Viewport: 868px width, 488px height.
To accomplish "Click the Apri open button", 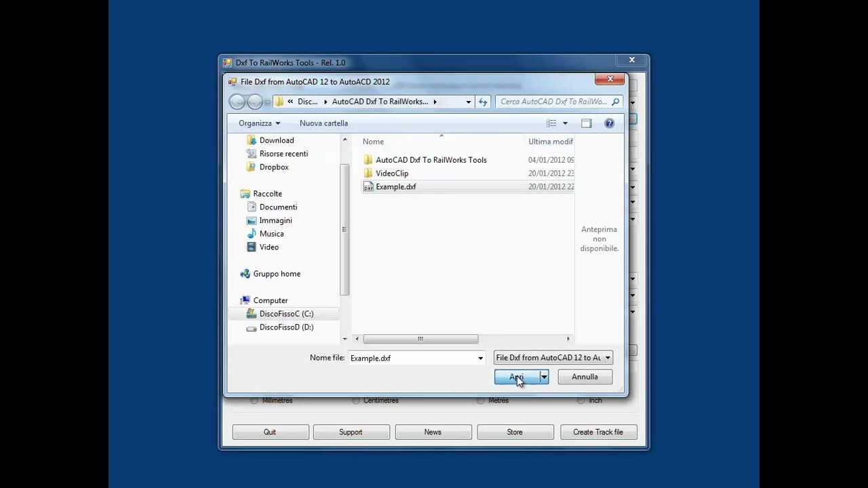I will pos(517,377).
